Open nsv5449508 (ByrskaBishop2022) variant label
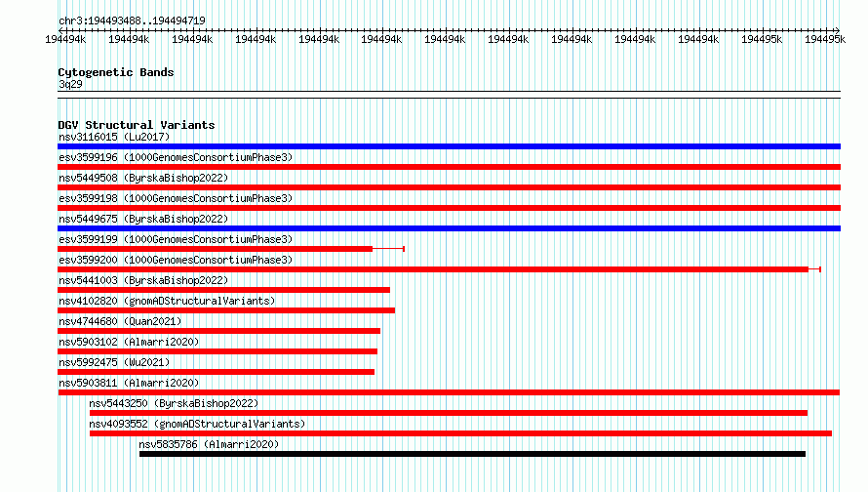This screenshot has width=868, height=492. (x=143, y=178)
